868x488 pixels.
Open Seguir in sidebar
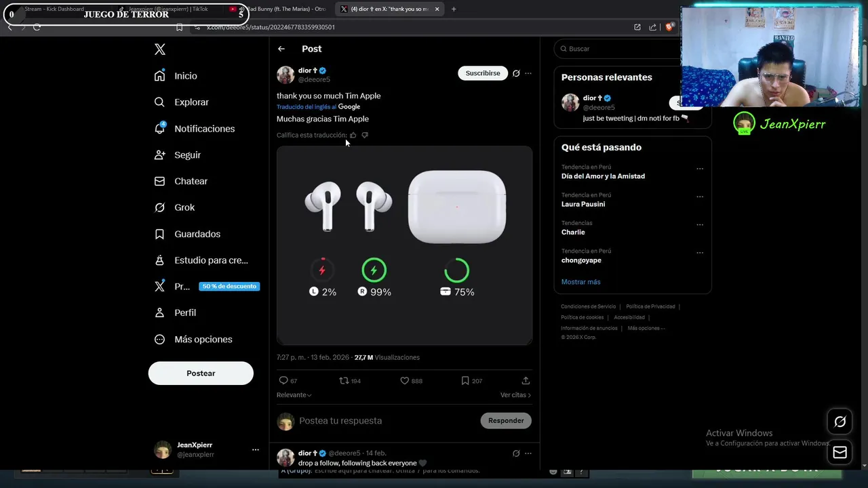[x=178, y=155]
